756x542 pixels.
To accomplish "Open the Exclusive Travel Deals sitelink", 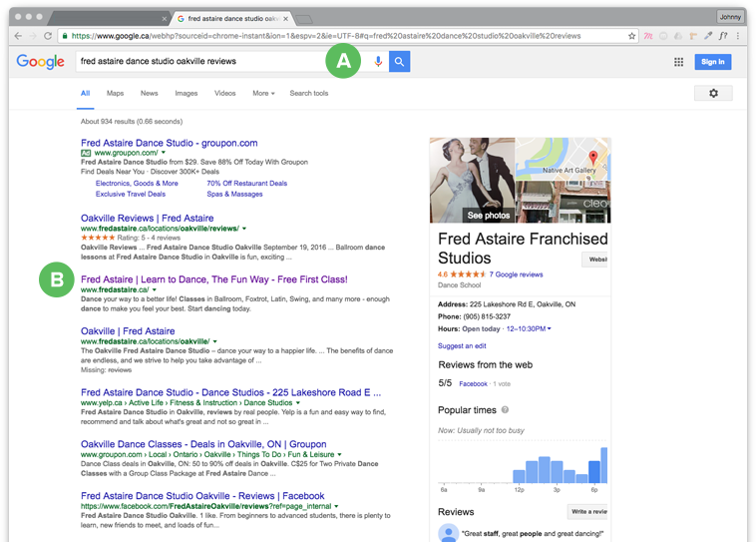I will pos(131,194).
